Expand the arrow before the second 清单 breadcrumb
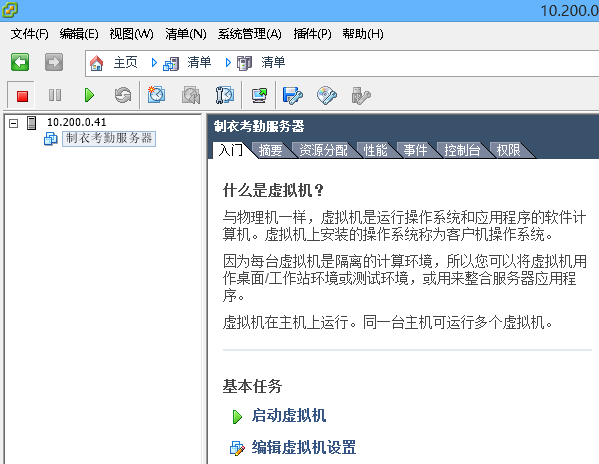 pos(228,62)
